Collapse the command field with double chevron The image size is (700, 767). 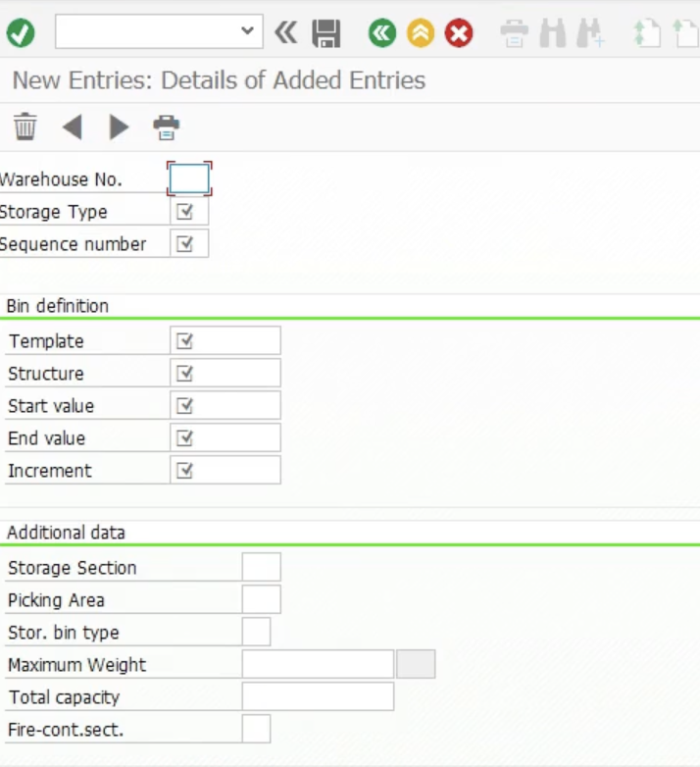tap(285, 33)
